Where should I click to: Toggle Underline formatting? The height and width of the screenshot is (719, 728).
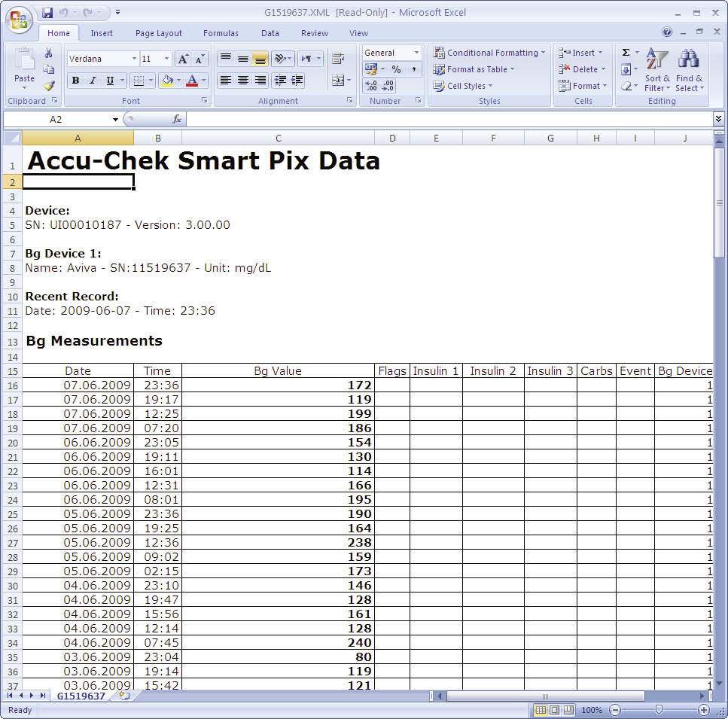(x=110, y=81)
